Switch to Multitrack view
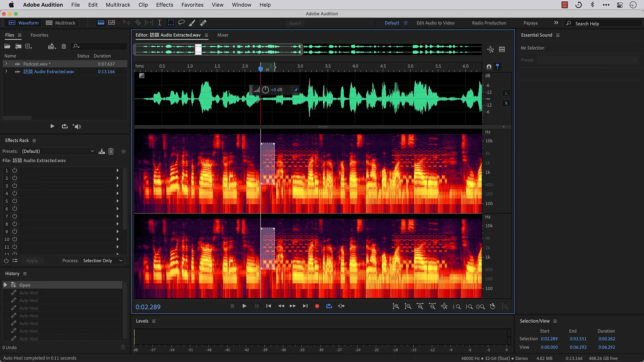Image resolution: width=644 pixels, height=362 pixels. click(x=61, y=23)
